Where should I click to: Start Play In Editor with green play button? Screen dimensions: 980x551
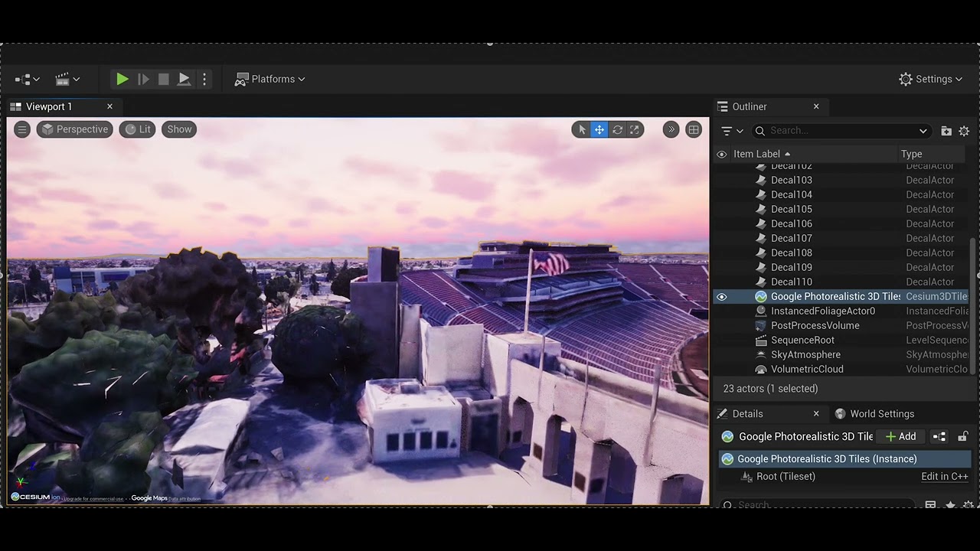122,79
